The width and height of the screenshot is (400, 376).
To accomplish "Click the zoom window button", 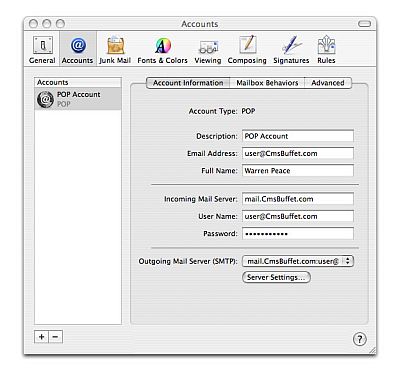I will (x=60, y=24).
